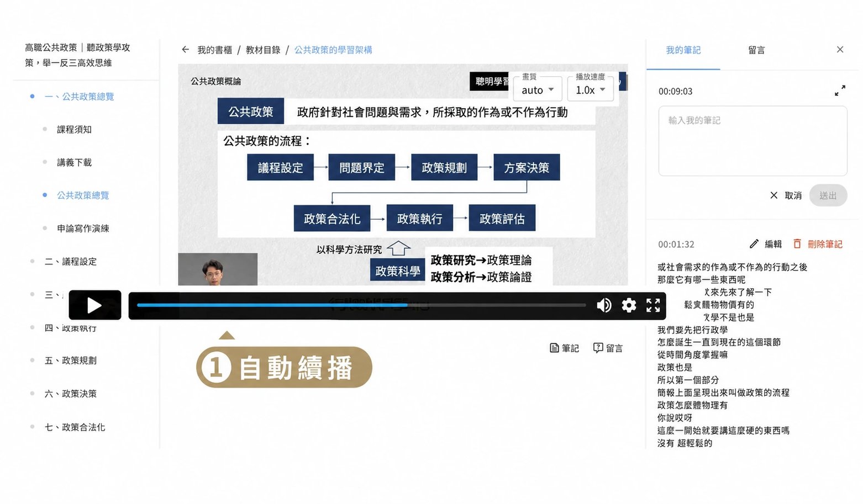Go back using the left arrow icon
The image size is (863, 504).
point(186,50)
